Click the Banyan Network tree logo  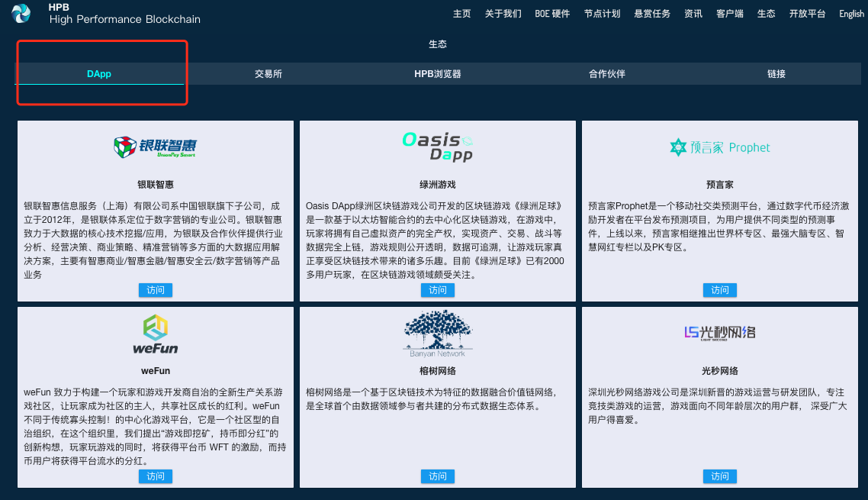pos(437,334)
